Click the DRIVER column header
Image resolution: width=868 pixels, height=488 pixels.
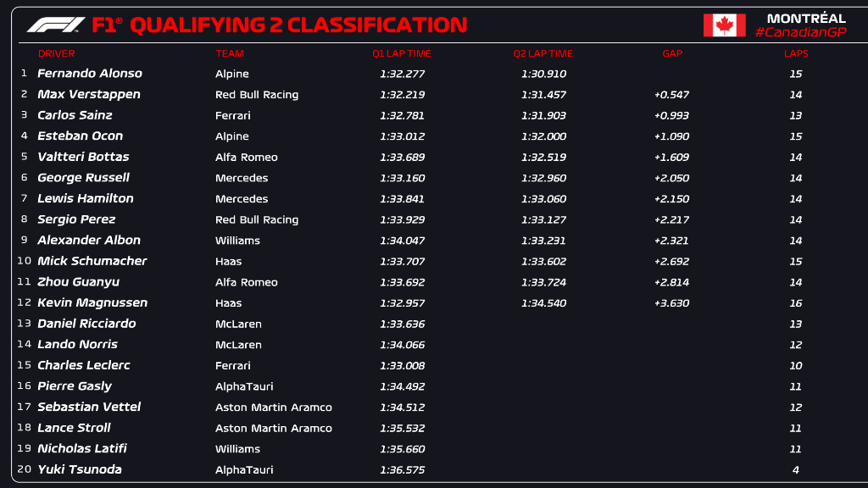click(56, 53)
